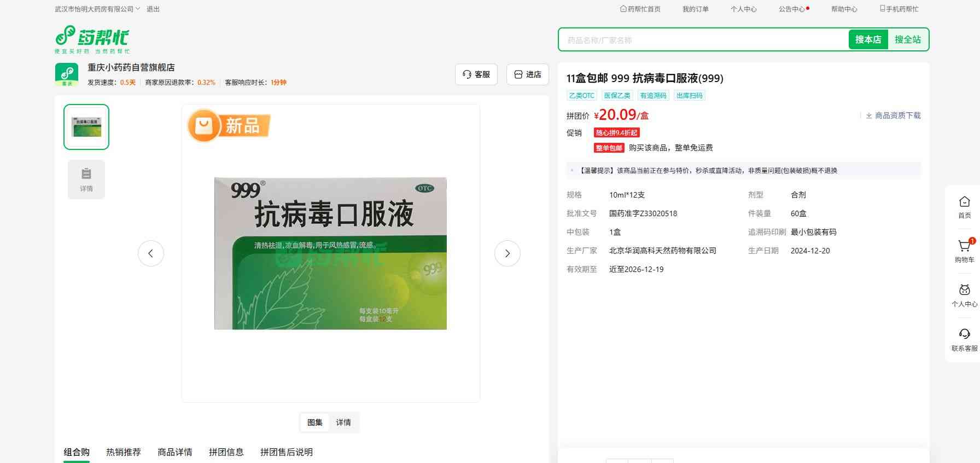Viewport: 980px width, 463px height.
Task: Click 商品资质下载 download link
Action: [x=894, y=115]
